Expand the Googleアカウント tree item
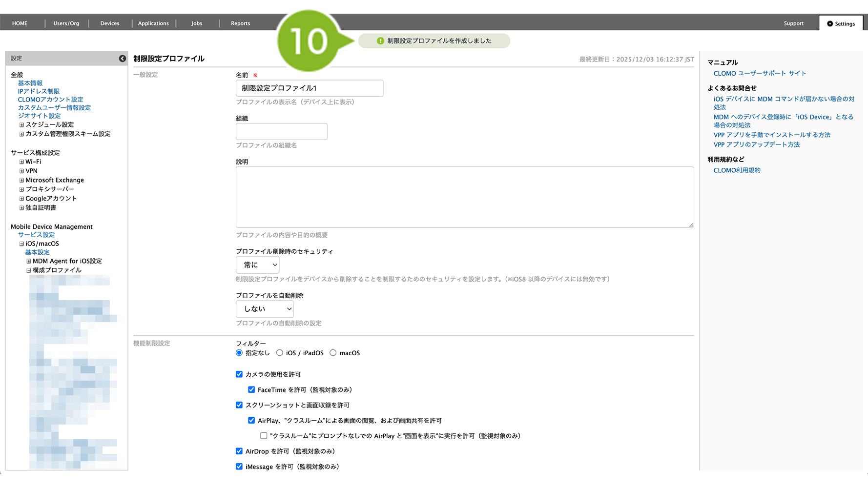The height and width of the screenshot is (488, 868). click(21, 199)
